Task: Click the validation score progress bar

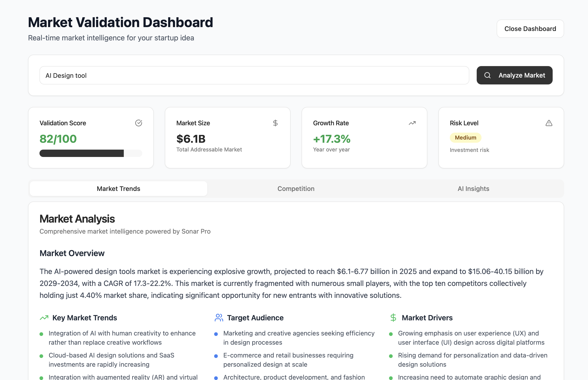Action: click(x=91, y=153)
